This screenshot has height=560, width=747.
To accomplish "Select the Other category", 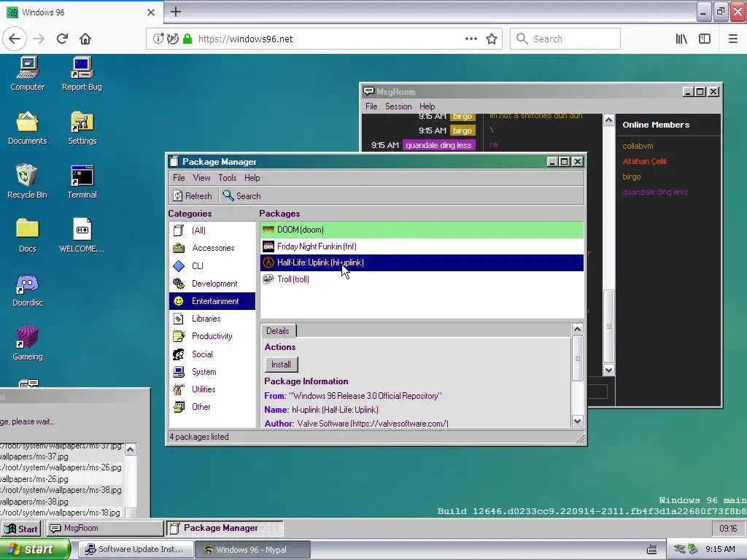I will pyautogui.click(x=212, y=407).
